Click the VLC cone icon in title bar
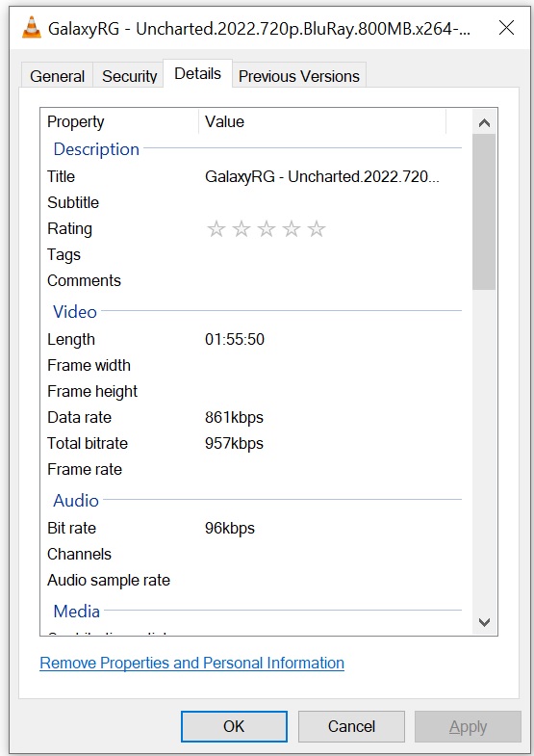The image size is (534, 756). click(x=32, y=28)
